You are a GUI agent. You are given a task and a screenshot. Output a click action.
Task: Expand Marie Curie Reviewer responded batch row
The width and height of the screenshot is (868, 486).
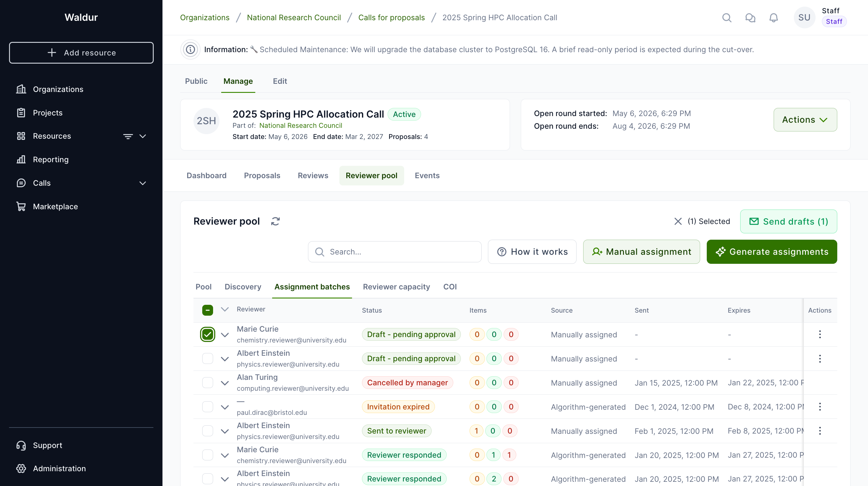[x=225, y=455]
